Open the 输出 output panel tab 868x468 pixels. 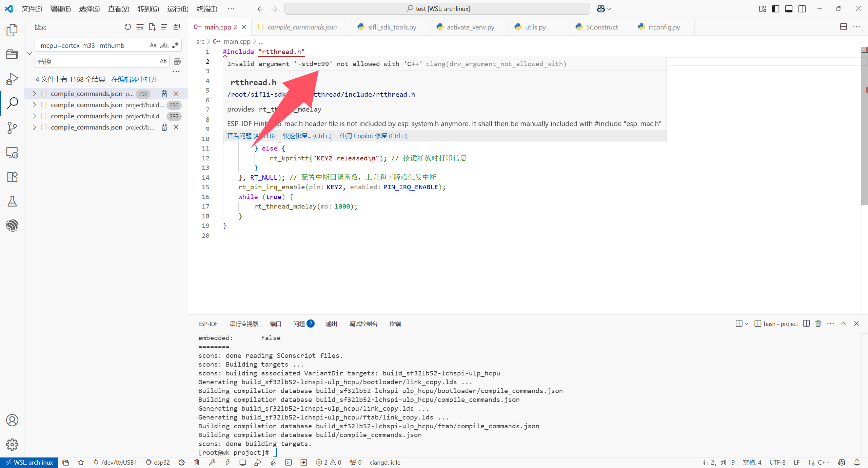point(331,324)
